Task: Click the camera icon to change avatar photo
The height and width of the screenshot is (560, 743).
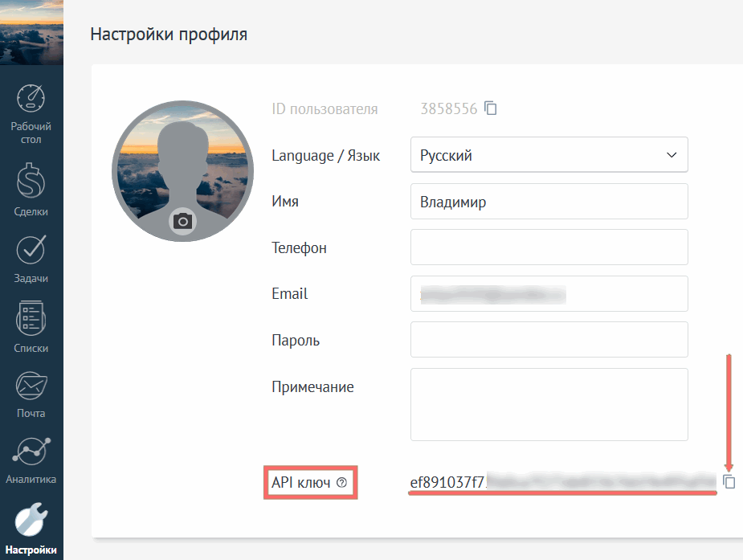Action: 182,223
